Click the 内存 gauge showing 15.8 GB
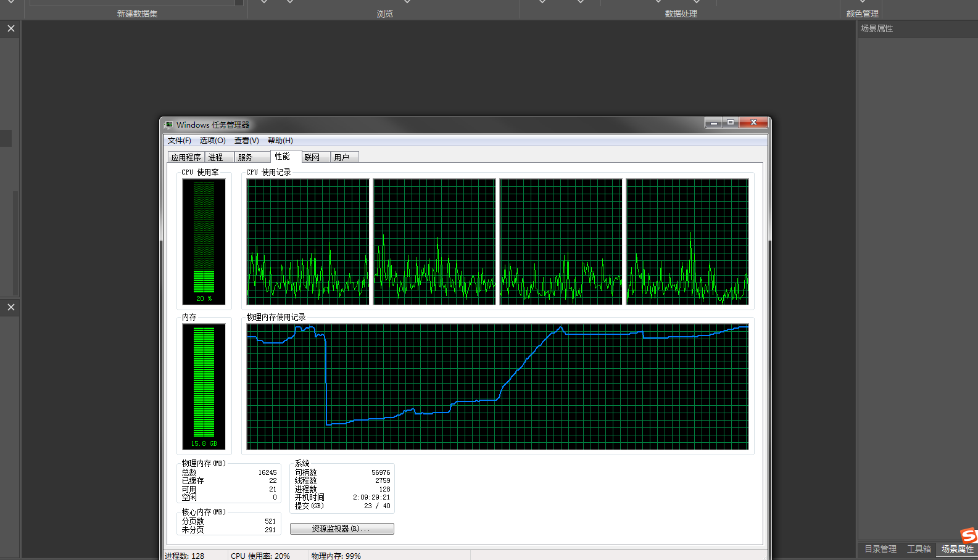Screen dimensions: 978x560 (204, 386)
